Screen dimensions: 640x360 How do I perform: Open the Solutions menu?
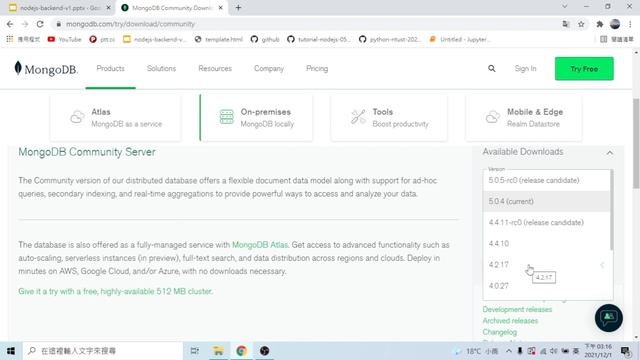[161, 69]
